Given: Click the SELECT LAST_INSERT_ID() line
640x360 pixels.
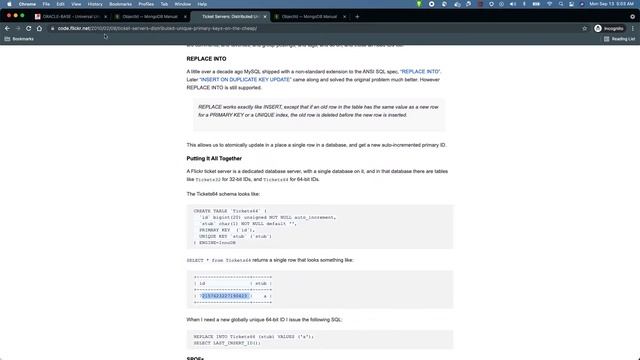Looking at the screenshot, I should (x=227, y=343).
